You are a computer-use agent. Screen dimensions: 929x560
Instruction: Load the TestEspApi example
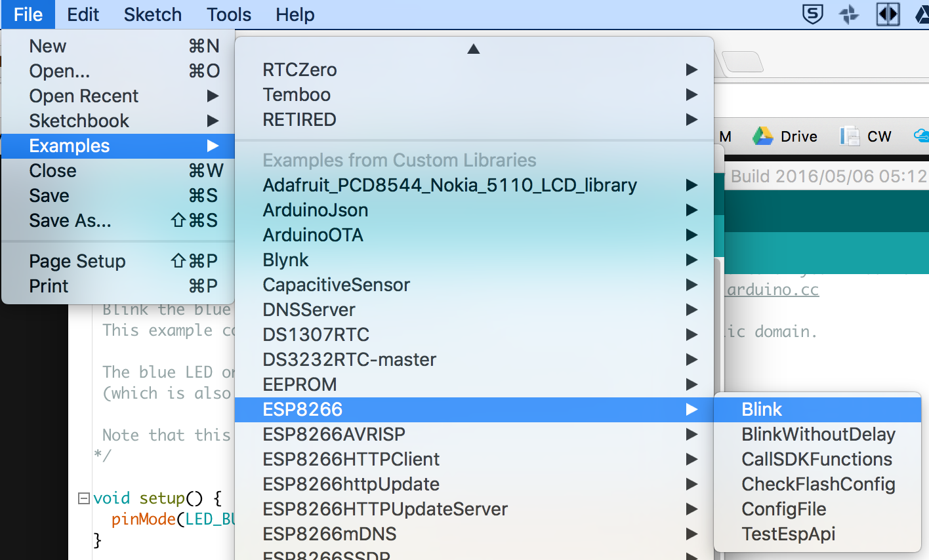pos(817,534)
